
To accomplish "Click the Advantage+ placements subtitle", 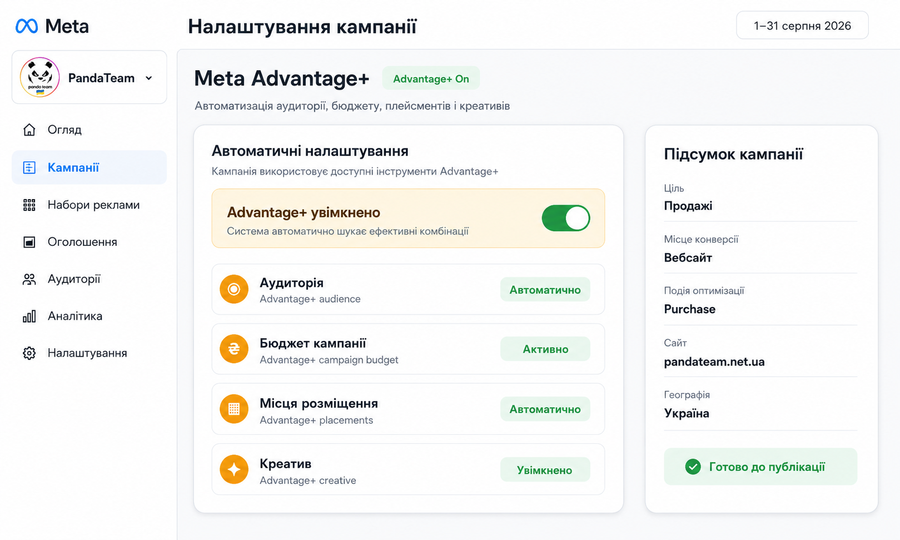I will pyautogui.click(x=316, y=420).
